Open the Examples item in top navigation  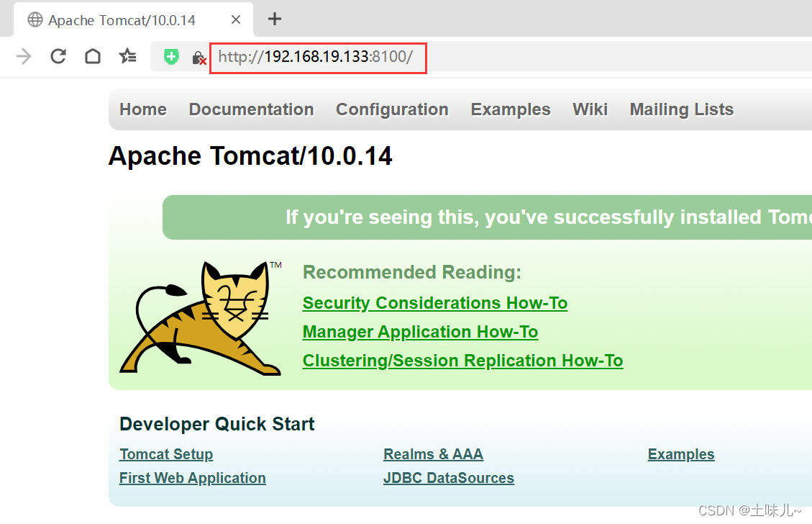[511, 109]
